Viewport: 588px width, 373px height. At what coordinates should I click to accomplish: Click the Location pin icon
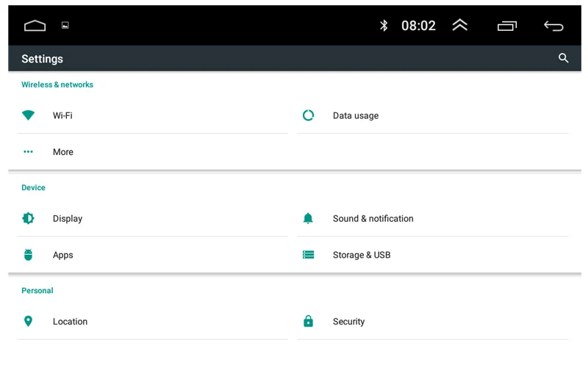pos(28,322)
